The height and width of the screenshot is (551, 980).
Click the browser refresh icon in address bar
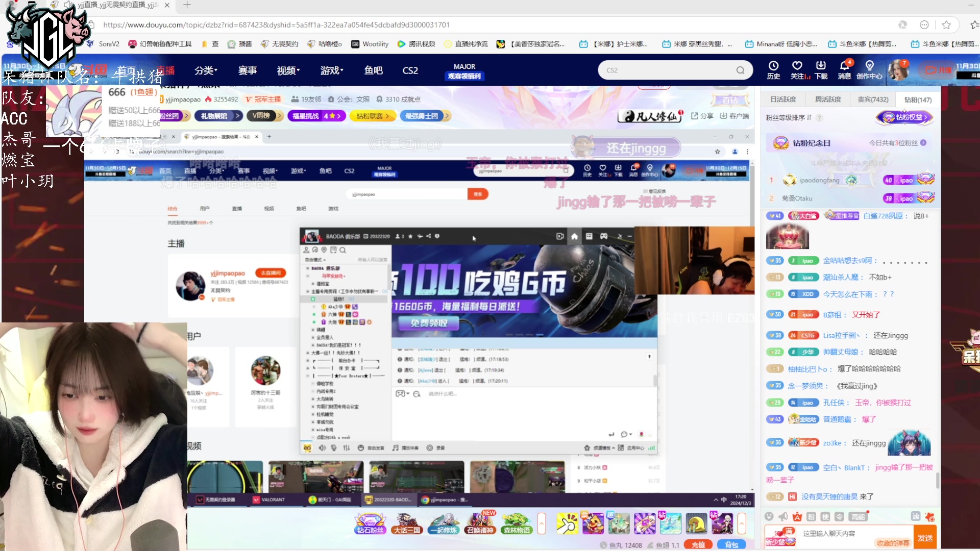click(x=902, y=25)
